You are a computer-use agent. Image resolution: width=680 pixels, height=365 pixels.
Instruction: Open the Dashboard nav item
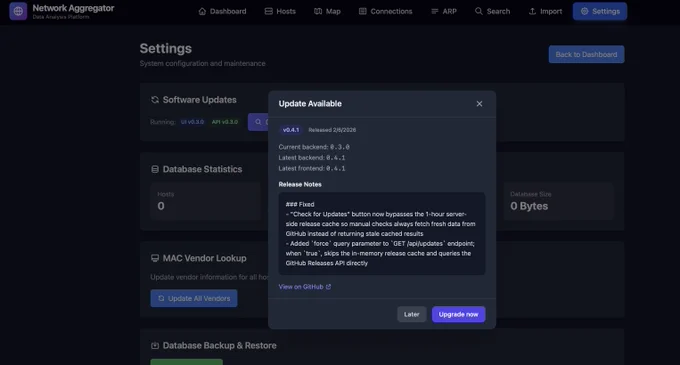click(222, 11)
